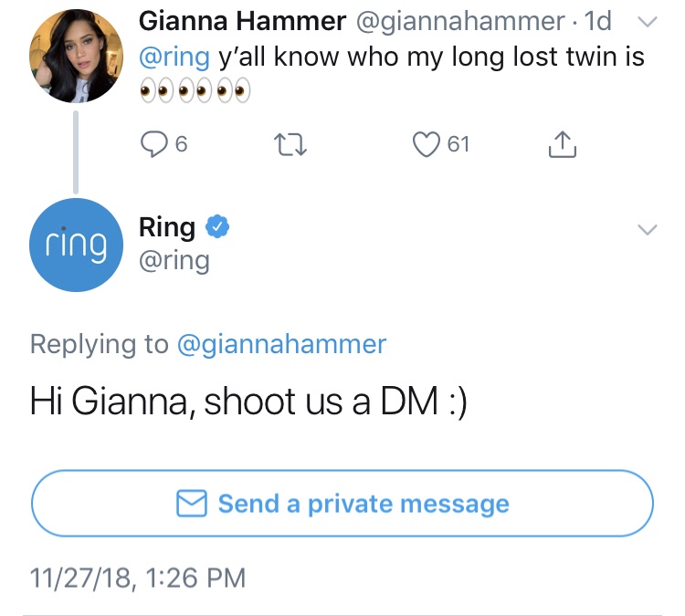The height and width of the screenshot is (616, 685).
Task: Like the tweet with the heart icon
Action: [427, 143]
